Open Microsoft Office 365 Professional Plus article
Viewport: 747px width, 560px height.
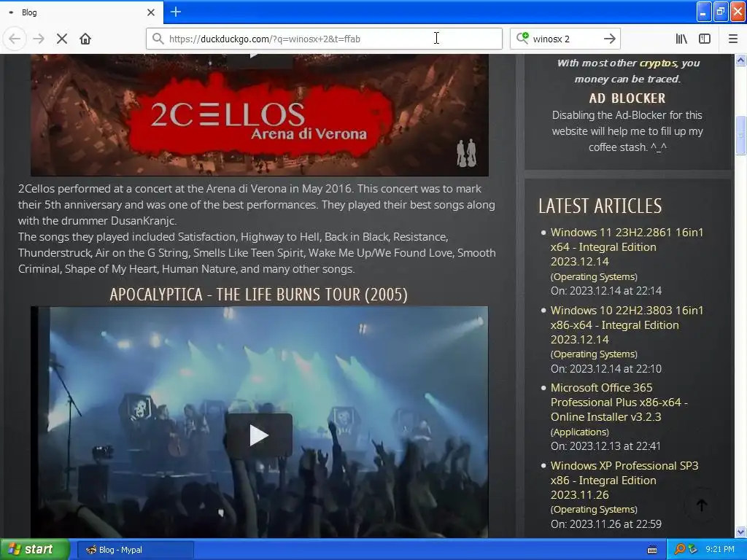coord(619,402)
